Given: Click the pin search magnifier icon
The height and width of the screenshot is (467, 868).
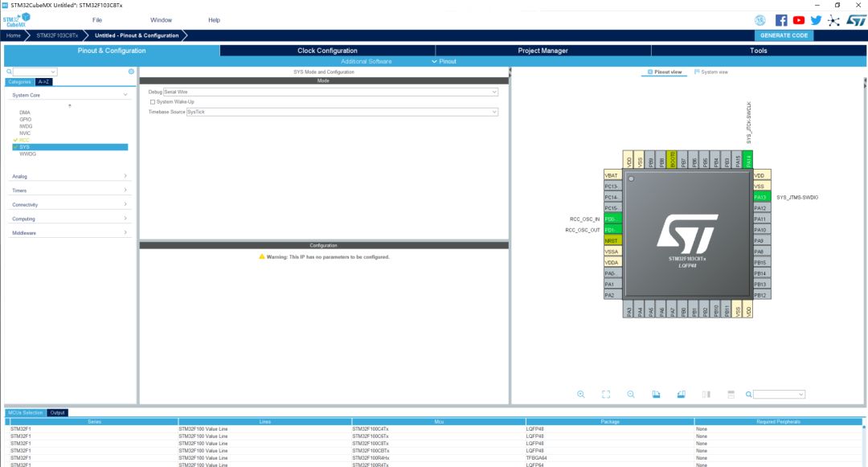Looking at the screenshot, I should [x=748, y=395].
